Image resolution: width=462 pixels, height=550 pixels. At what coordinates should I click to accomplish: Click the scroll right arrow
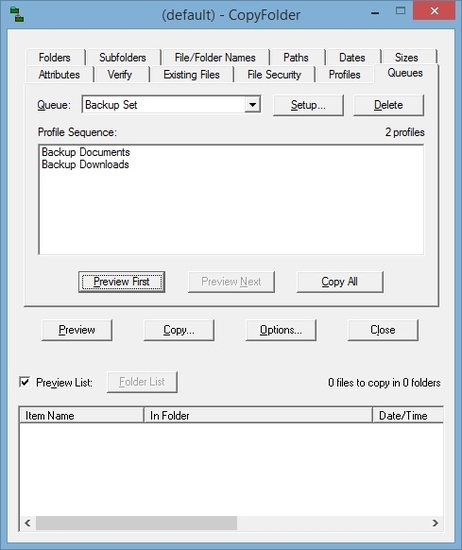[435, 523]
